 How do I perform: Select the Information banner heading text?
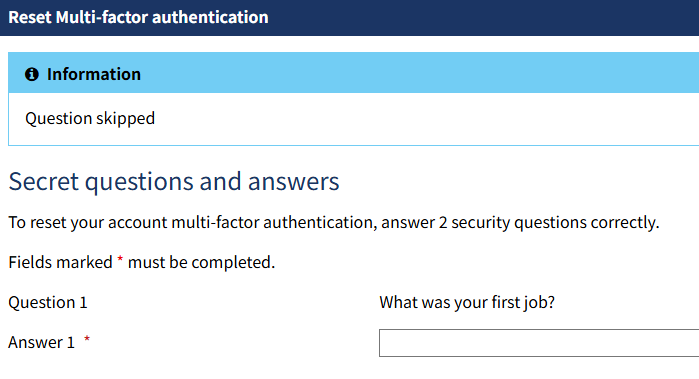point(94,74)
